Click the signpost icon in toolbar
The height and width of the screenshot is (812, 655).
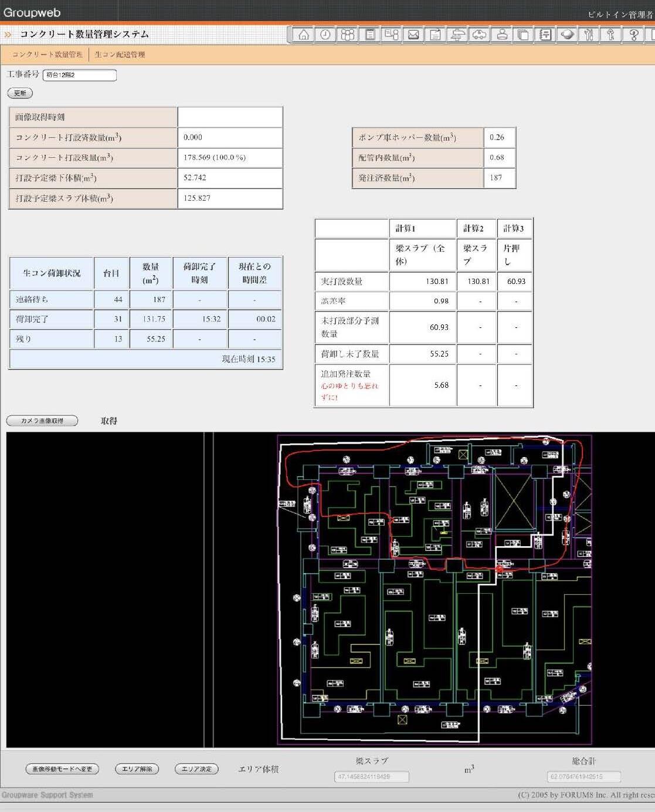click(457, 35)
